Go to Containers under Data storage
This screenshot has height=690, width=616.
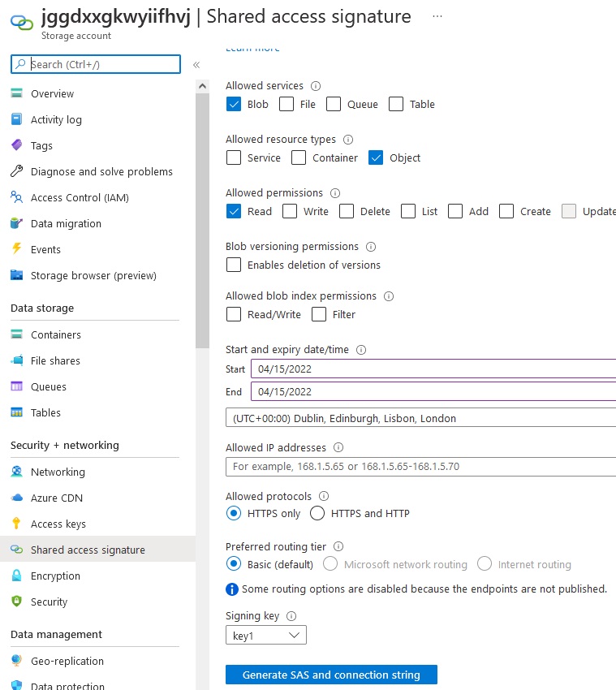(x=56, y=334)
